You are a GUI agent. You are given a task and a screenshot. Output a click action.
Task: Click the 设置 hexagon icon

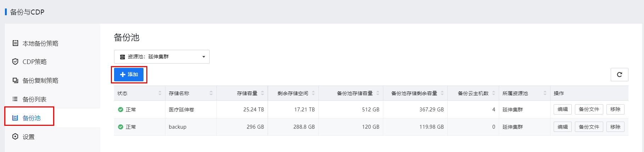point(15,136)
